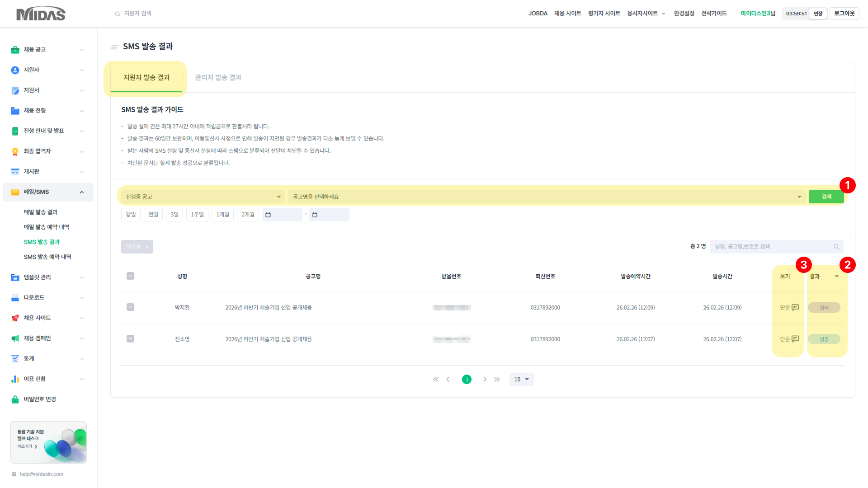The image size is (868, 488).
Task: Click the 실패 status badge for 박지환
Action: pyautogui.click(x=824, y=307)
